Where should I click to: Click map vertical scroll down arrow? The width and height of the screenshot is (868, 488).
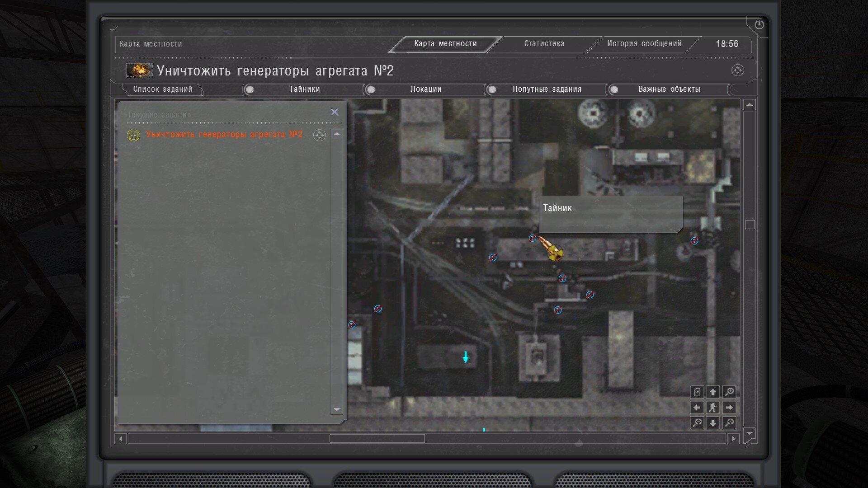(750, 433)
